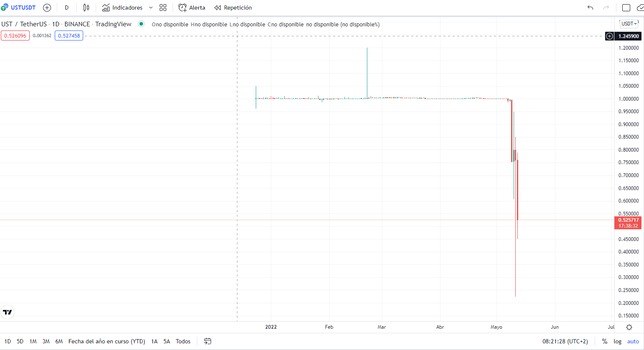Create an alert with the Alerta button
Screen dimensions: 644x350
pos(192,8)
